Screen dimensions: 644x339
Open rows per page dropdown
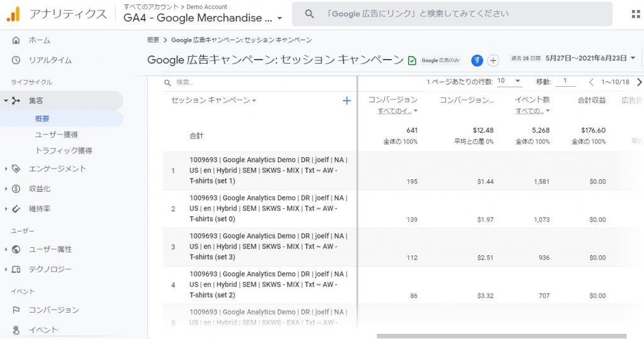coord(509,81)
